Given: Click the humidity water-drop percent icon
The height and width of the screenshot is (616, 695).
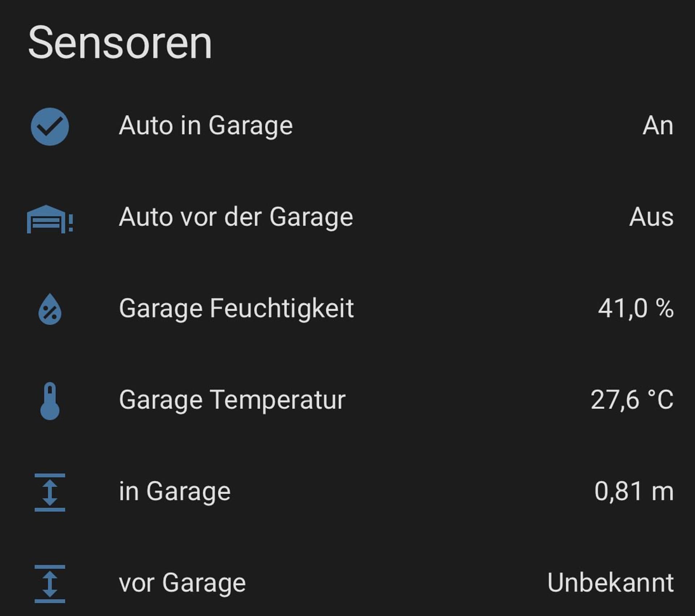Looking at the screenshot, I should click(50, 309).
